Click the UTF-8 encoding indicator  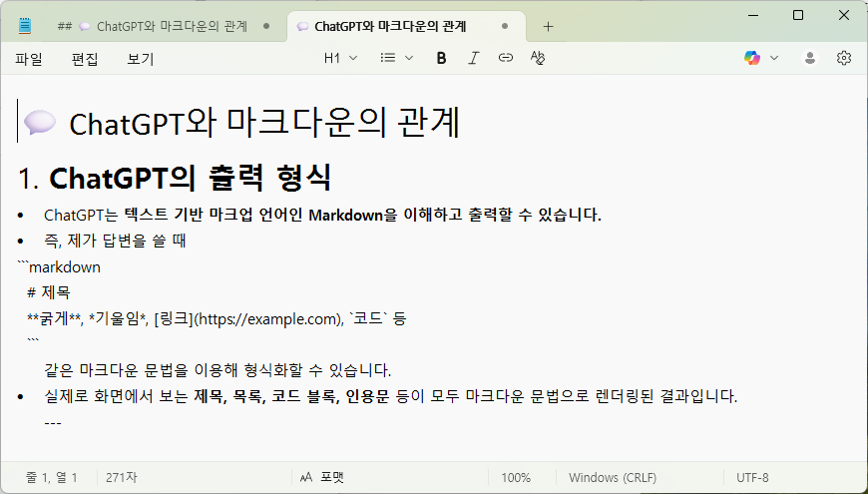pyautogui.click(x=752, y=477)
